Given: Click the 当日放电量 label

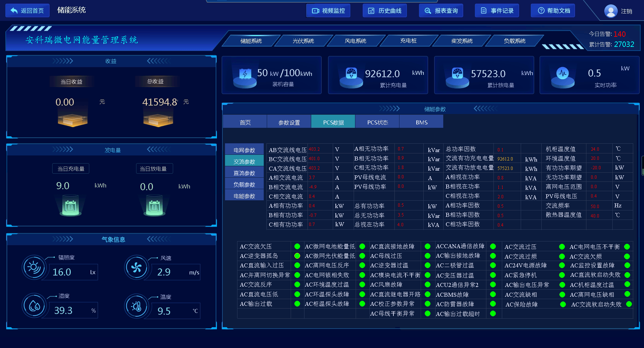Looking at the screenshot, I should 154,169.
